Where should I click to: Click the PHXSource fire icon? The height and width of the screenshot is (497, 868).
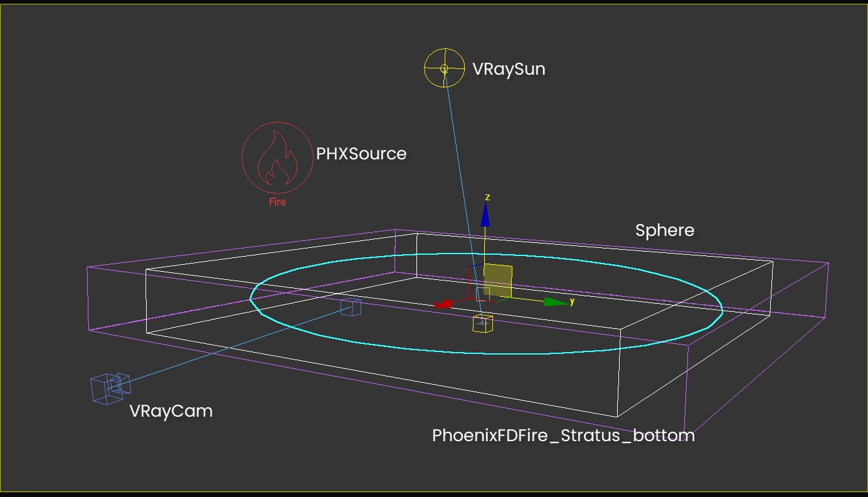tap(277, 157)
